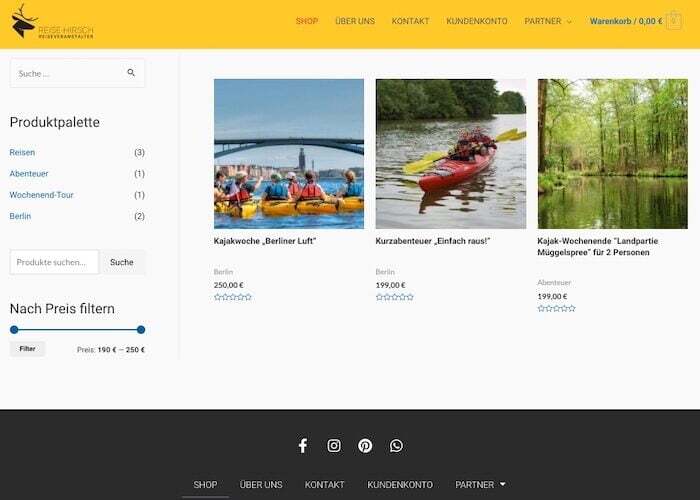Click the right handle of price slider

141,329
